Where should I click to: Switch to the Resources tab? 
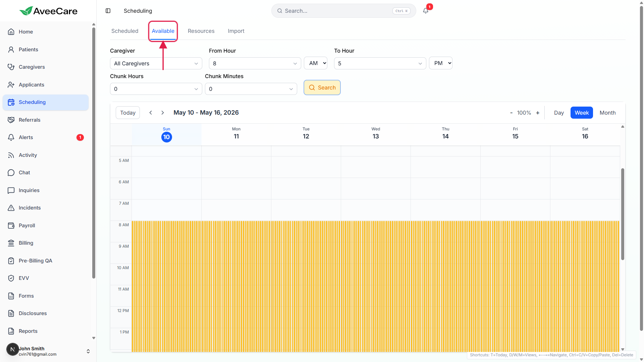point(201,31)
